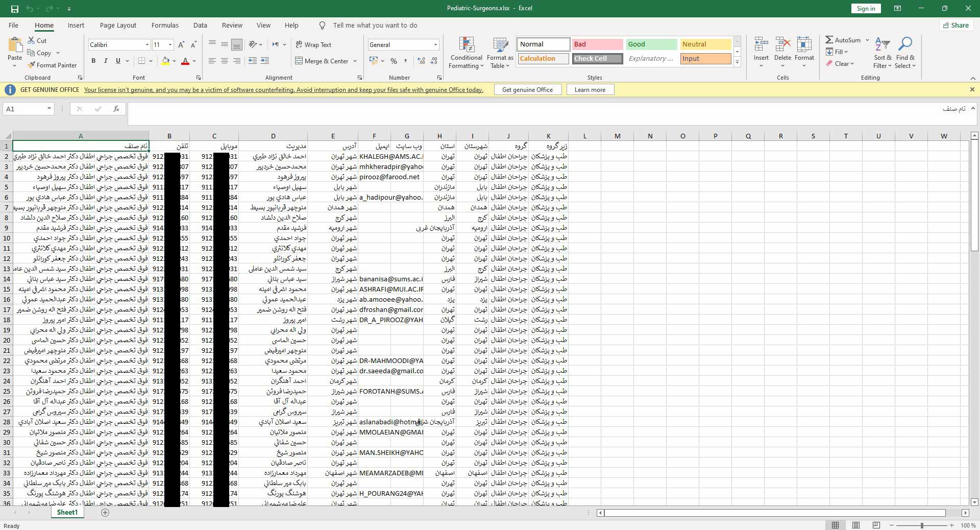Toggle Bold formatting
This screenshot has width=980, height=530.
[x=93, y=61]
